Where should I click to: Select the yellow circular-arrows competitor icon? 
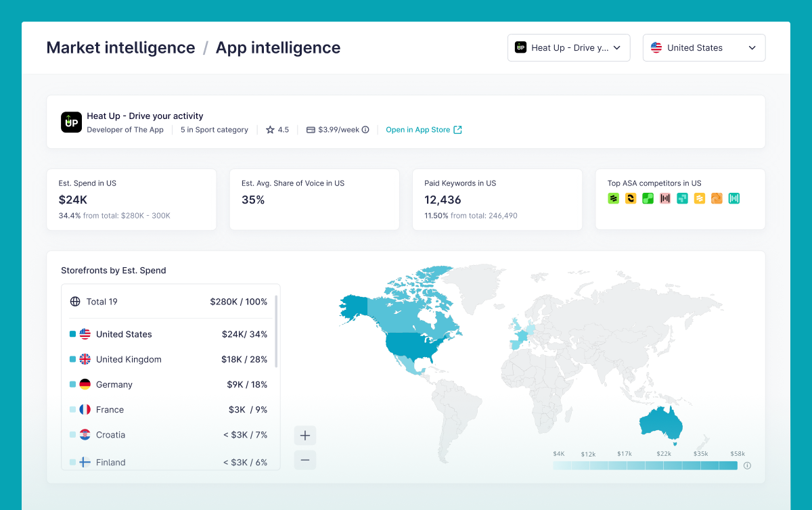coord(631,198)
